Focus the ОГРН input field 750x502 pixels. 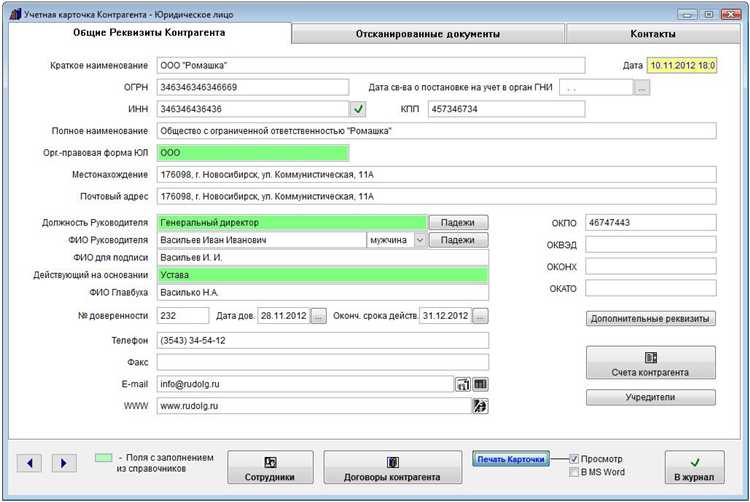click(253, 87)
